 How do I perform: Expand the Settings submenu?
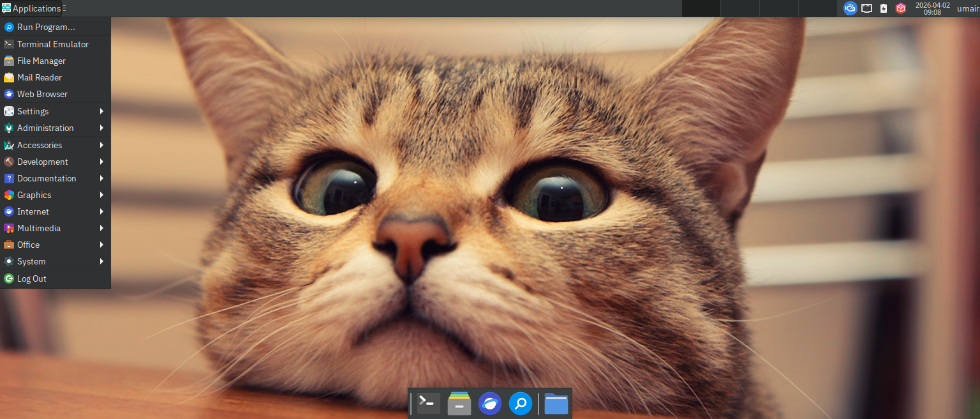[x=56, y=111]
